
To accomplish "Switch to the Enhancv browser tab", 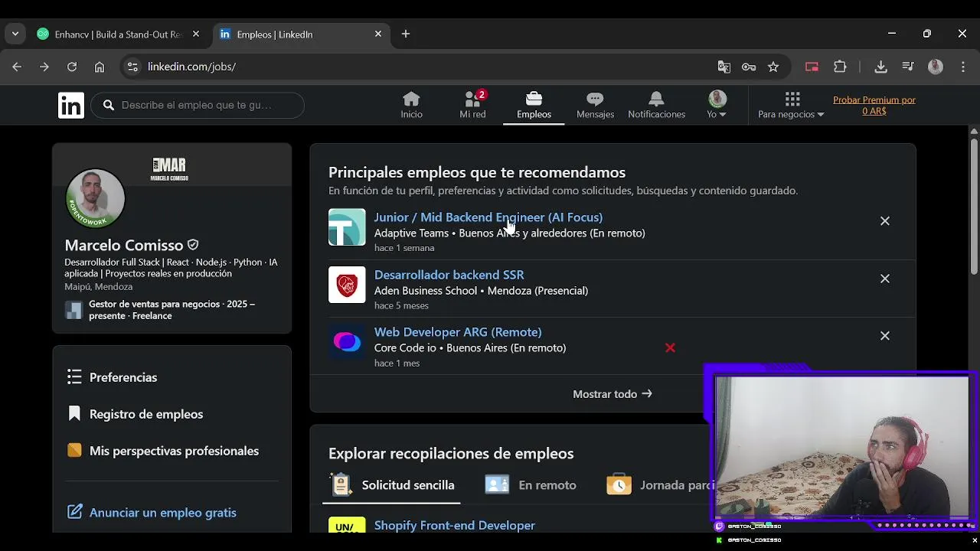I will coord(119,34).
